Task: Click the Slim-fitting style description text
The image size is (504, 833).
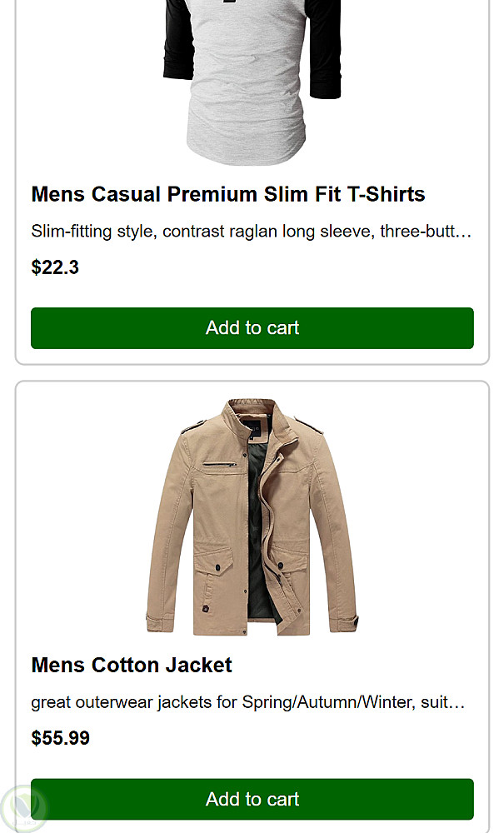Action: (251, 231)
